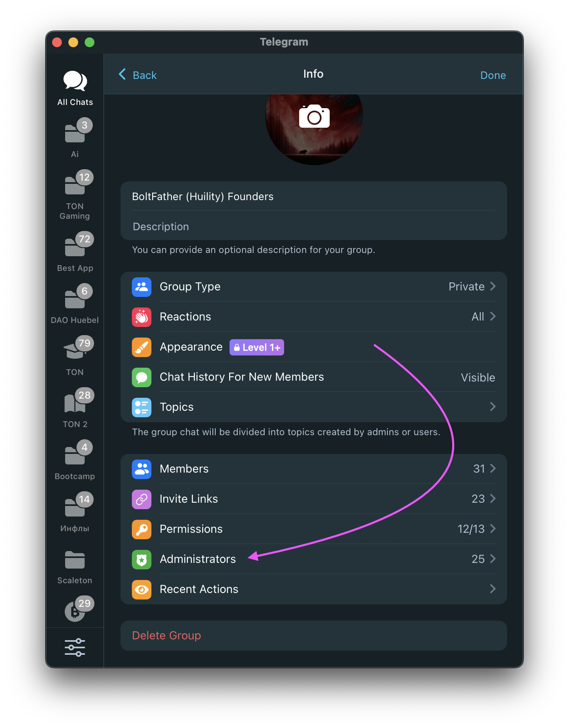
Task: Click the Invite Links chain icon
Action: 142,499
